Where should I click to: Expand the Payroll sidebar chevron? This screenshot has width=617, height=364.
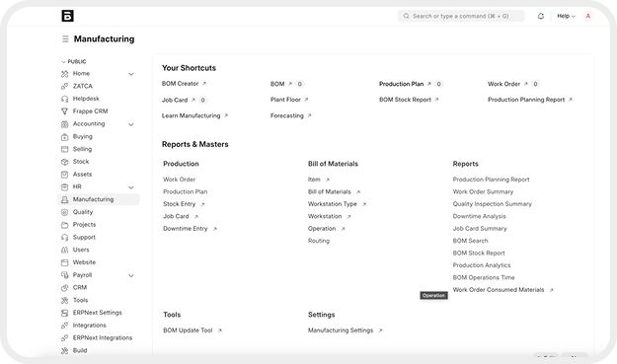pyautogui.click(x=131, y=275)
